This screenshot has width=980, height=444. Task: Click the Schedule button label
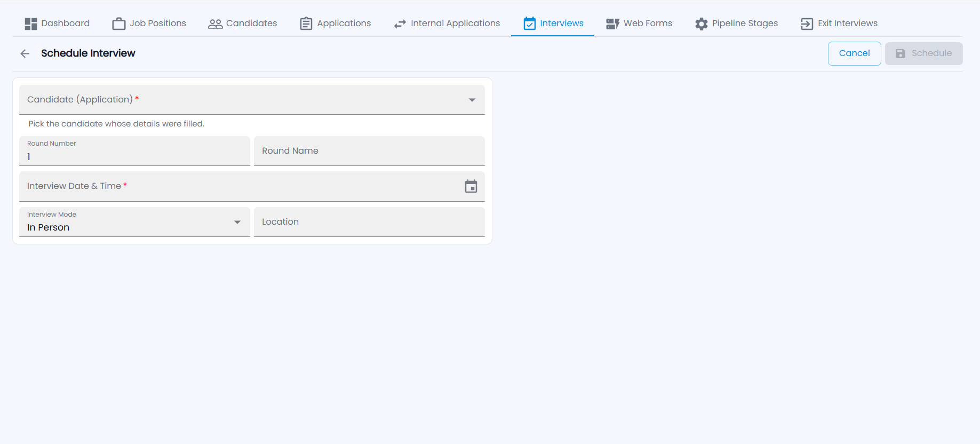(931, 53)
